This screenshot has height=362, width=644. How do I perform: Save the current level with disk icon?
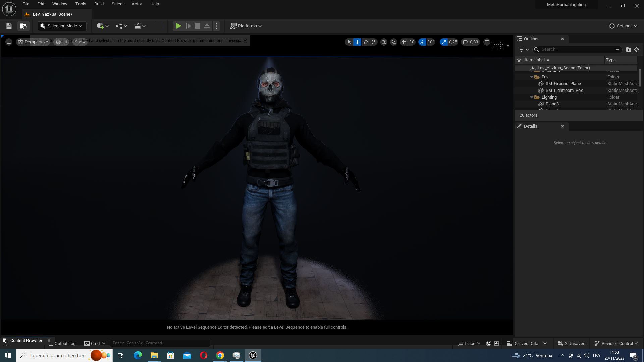point(9,26)
